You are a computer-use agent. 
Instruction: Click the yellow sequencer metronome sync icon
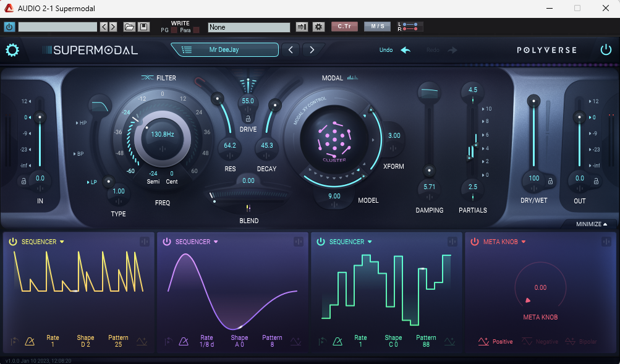coord(30,341)
